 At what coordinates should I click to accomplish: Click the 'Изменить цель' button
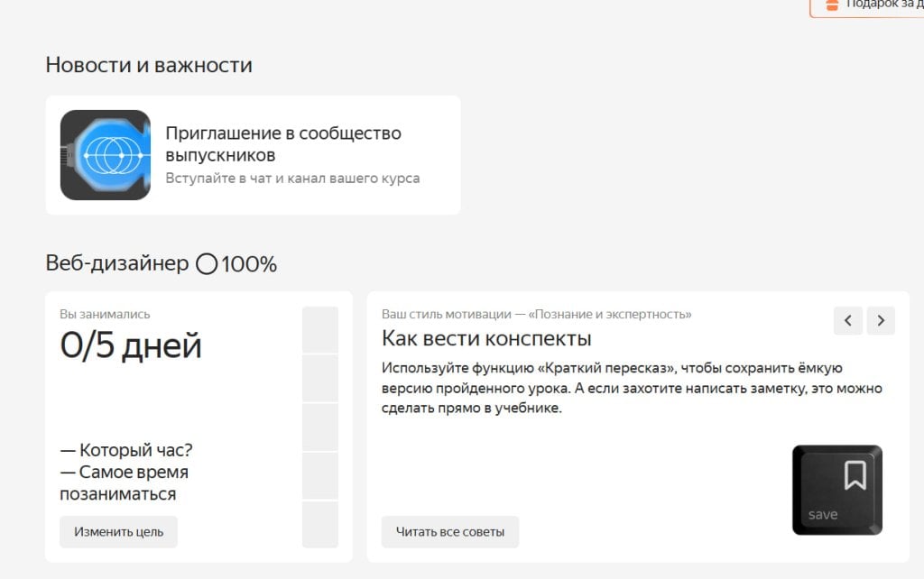118,532
